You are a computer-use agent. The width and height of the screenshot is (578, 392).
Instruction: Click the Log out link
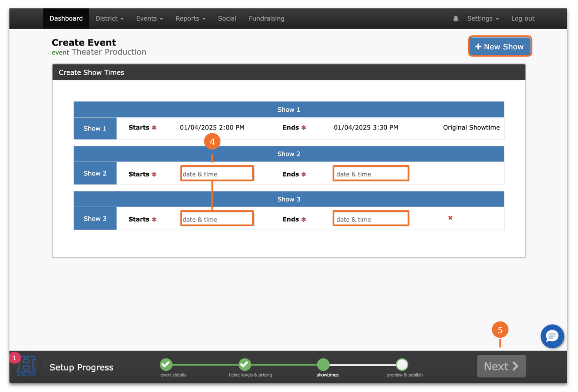point(523,19)
